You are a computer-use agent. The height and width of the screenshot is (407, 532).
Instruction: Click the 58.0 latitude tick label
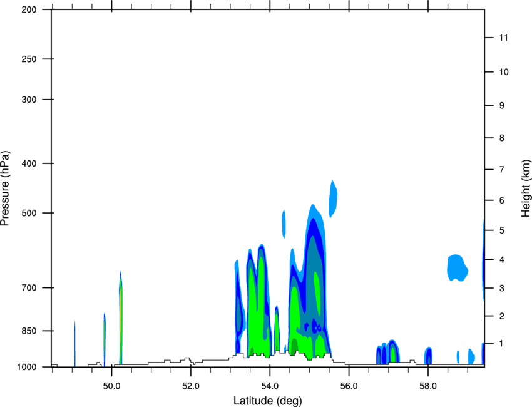point(428,386)
